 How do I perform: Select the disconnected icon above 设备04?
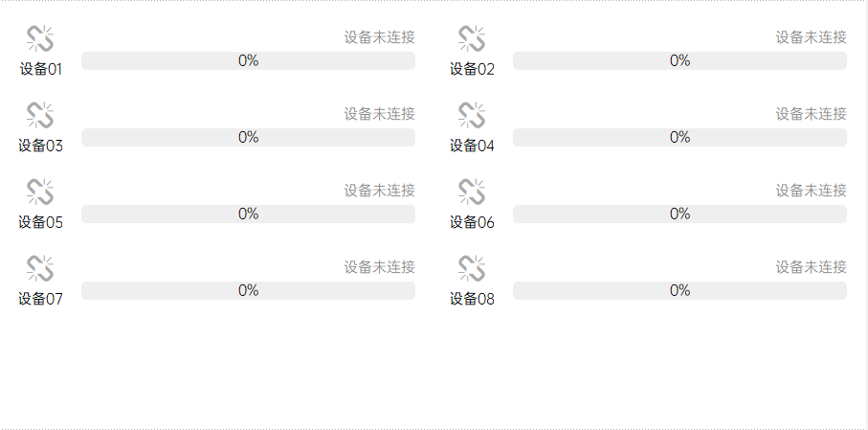472,116
